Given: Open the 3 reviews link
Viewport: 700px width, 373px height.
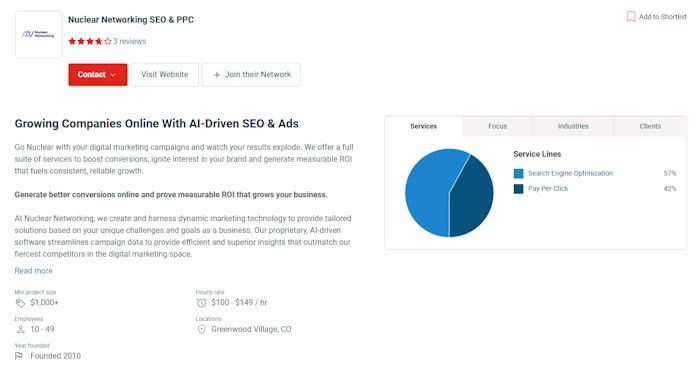Looking at the screenshot, I should pos(129,41).
